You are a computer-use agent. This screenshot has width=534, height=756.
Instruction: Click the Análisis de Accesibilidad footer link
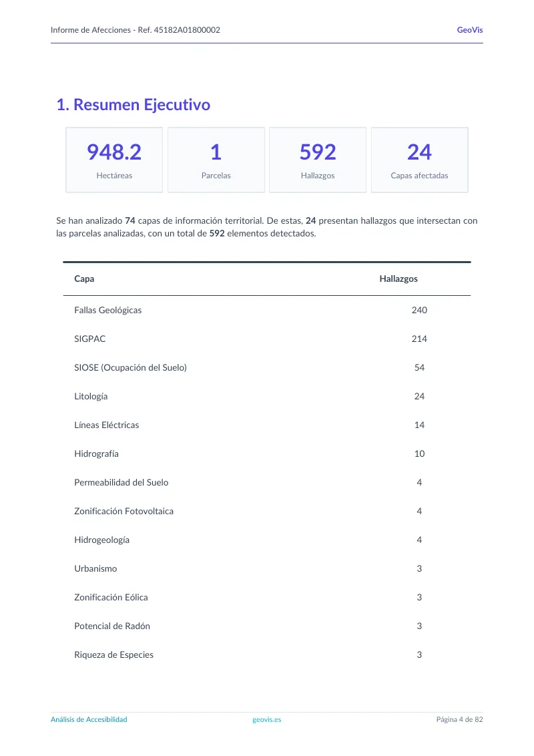point(89,719)
